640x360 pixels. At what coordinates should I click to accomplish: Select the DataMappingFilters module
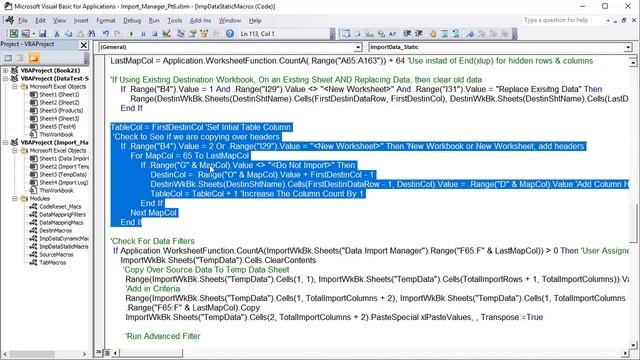tap(62, 215)
